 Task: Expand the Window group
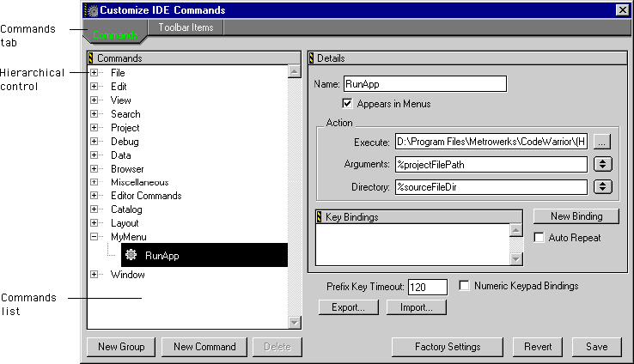click(x=94, y=275)
